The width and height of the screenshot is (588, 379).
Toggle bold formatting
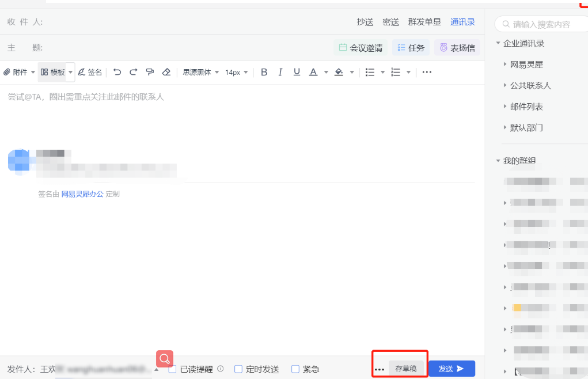coord(264,72)
